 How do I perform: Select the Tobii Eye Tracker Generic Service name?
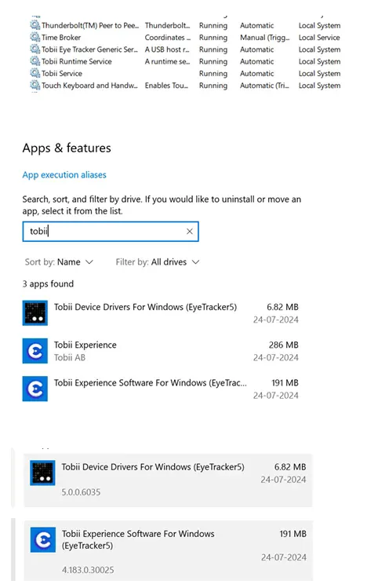pos(90,49)
